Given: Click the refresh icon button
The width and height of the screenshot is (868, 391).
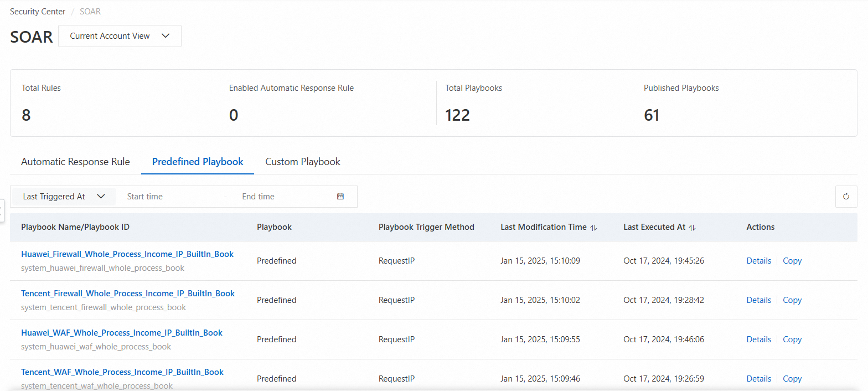Looking at the screenshot, I should pos(846,197).
